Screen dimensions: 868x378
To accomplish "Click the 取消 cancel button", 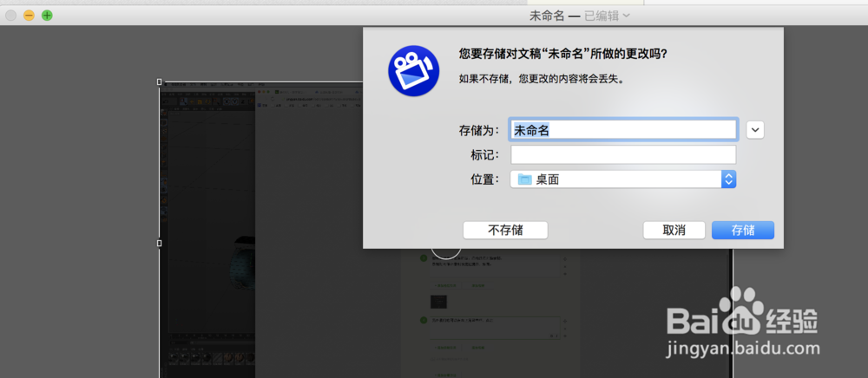I will [674, 231].
